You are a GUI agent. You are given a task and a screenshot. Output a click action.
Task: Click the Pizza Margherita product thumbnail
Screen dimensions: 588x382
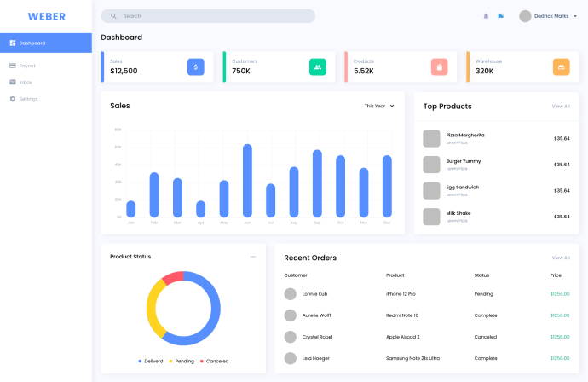pos(432,138)
